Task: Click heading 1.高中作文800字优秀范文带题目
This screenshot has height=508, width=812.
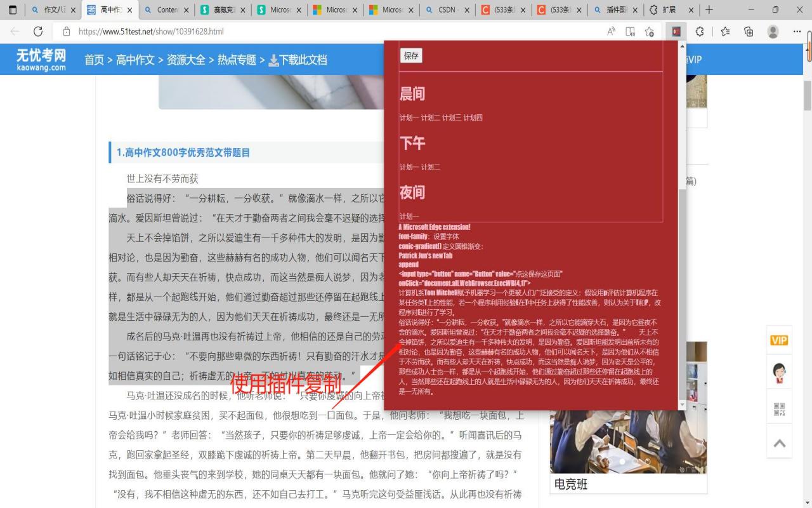Action: pyautogui.click(x=183, y=152)
